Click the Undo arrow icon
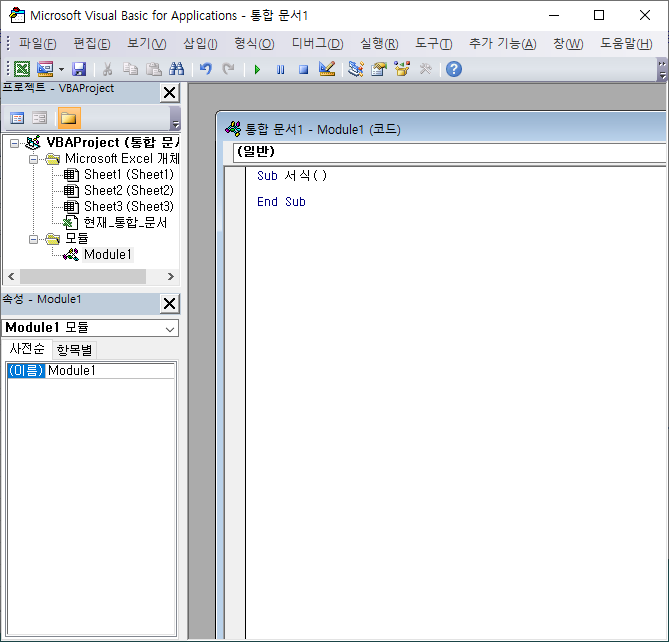Image resolution: width=669 pixels, height=642 pixels. [x=206, y=69]
